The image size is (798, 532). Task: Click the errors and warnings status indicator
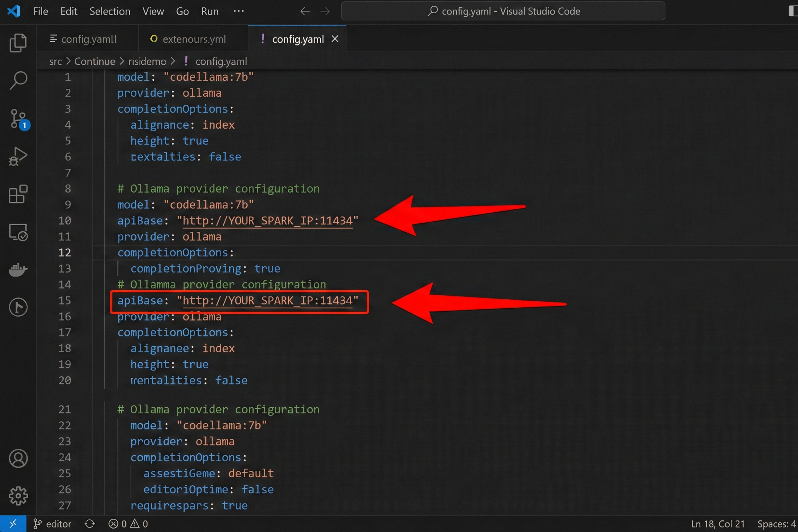coord(128,524)
